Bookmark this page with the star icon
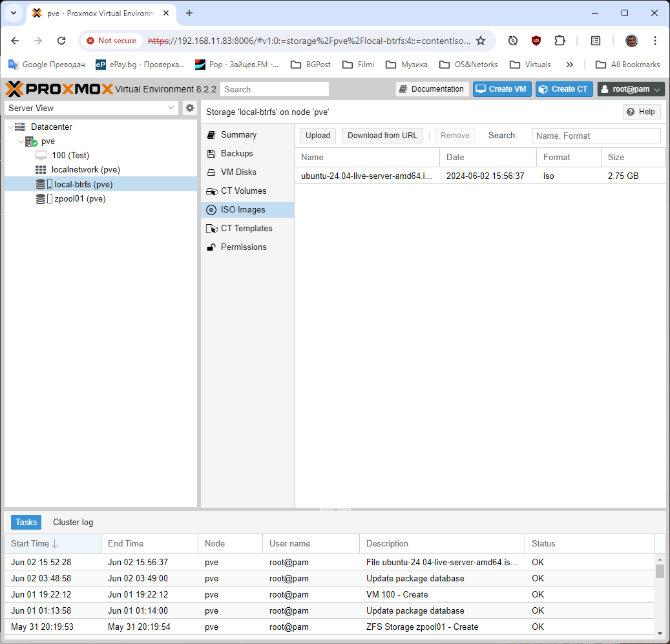This screenshot has height=644, width=670. tap(481, 41)
